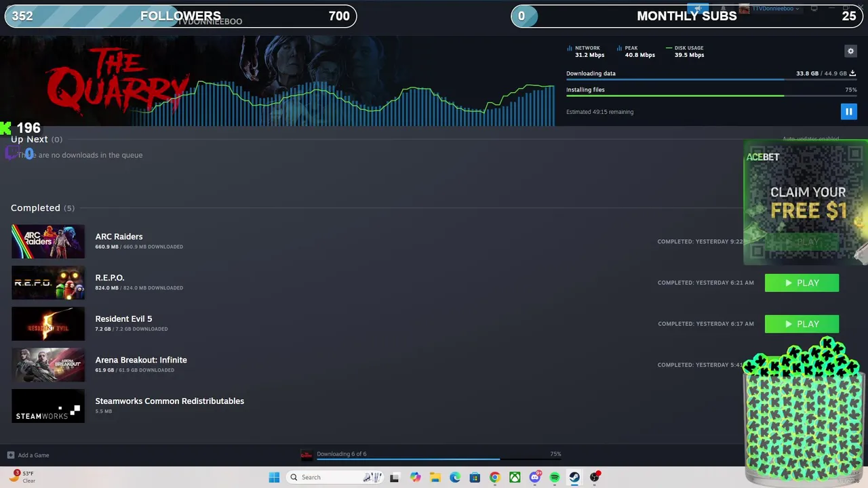Open Spotify from the taskbar
Image resolution: width=868 pixels, height=488 pixels.
pos(555,477)
